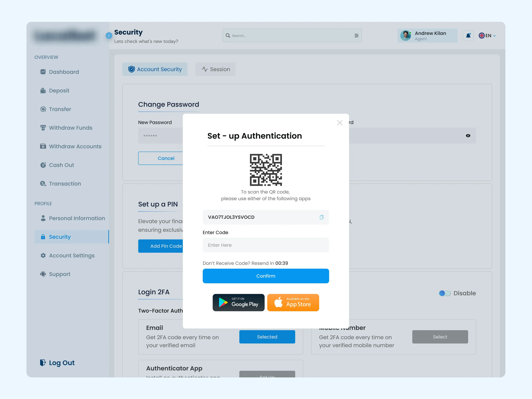Open the Google Play badge
This screenshot has width=532, height=399.
(x=238, y=302)
